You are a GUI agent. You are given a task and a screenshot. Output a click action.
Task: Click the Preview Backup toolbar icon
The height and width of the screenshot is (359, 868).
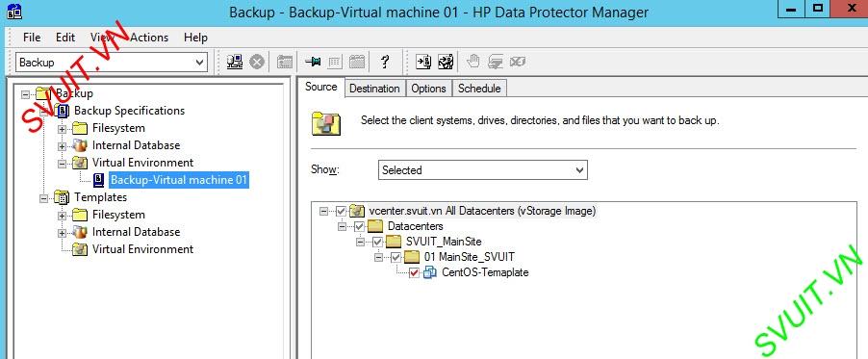(x=446, y=62)
